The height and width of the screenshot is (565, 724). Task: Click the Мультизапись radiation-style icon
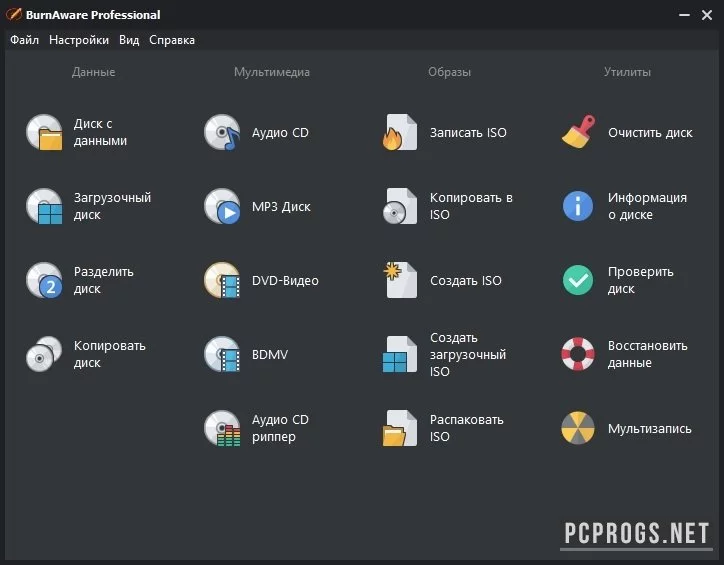point(578,428)
